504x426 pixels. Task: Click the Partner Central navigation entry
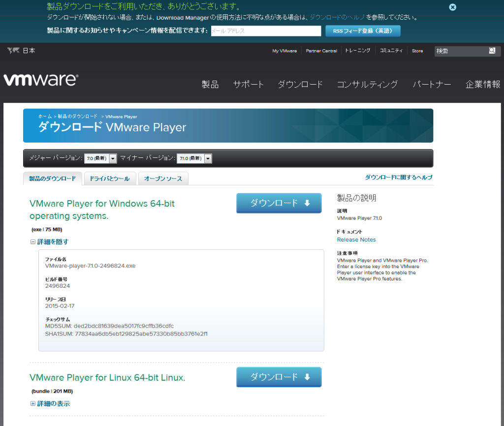(x=321, y=51)
